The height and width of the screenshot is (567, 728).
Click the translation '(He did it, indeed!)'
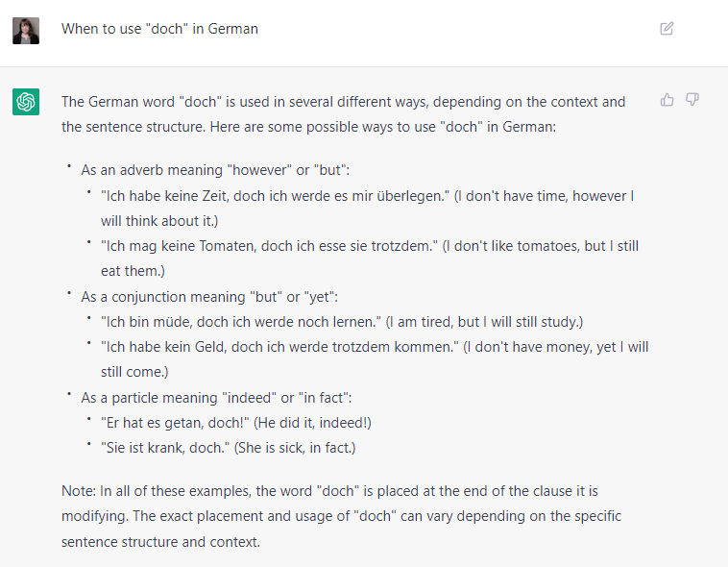coord(312,423)
